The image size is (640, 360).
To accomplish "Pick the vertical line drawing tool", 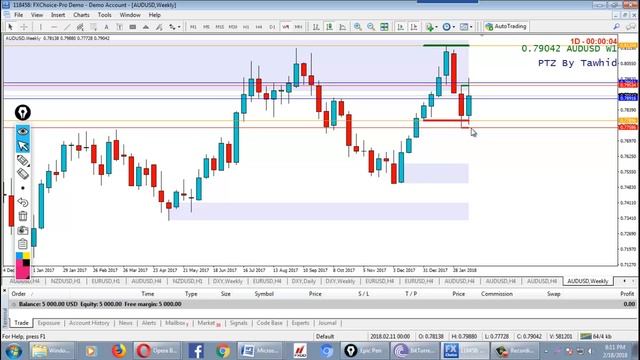I will [40, 27].
